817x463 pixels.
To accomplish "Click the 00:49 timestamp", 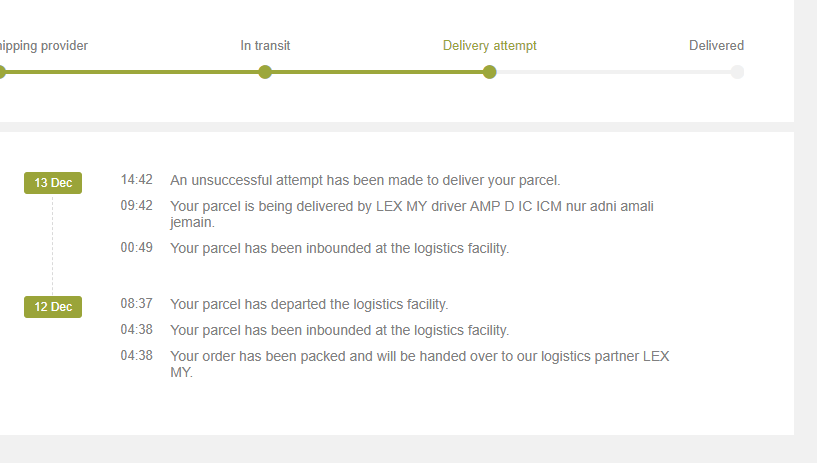I will [x=137, y=248].
